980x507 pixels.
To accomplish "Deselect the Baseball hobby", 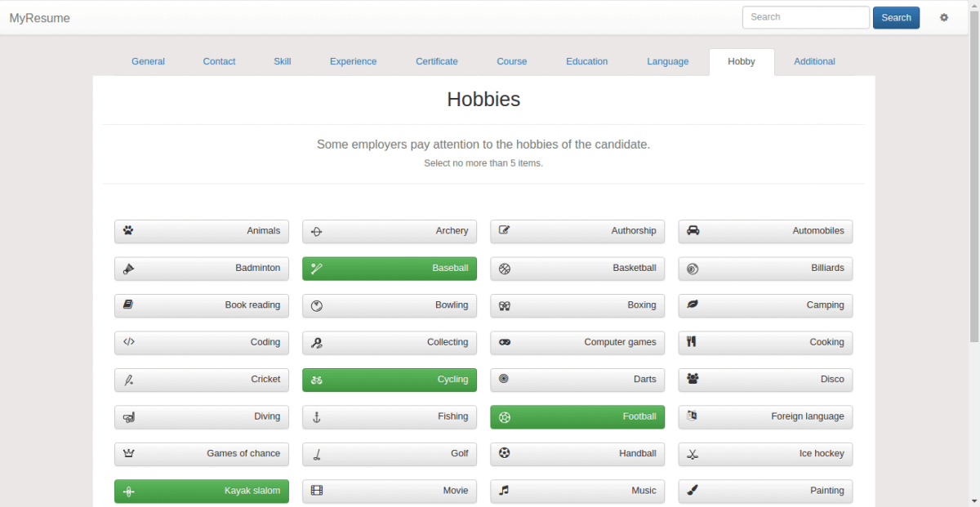I will pos(390,269).
